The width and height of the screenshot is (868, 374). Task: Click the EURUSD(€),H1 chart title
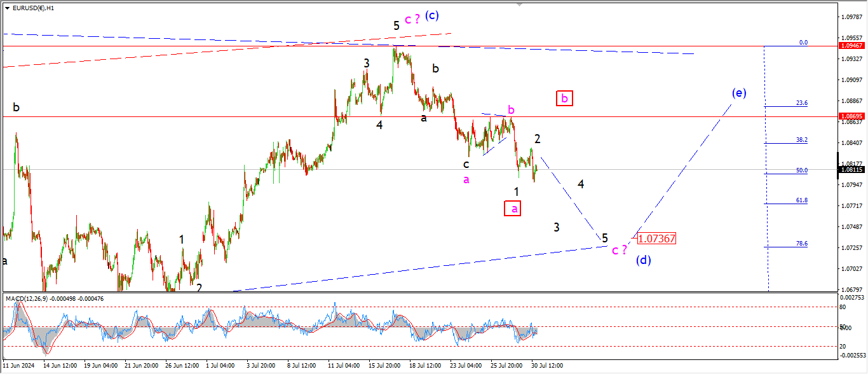pyautogui.click(x=33, y=8)
